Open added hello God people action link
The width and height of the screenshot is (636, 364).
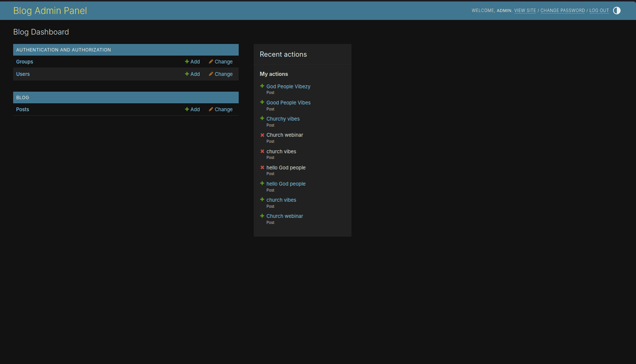tap(286, 184)
